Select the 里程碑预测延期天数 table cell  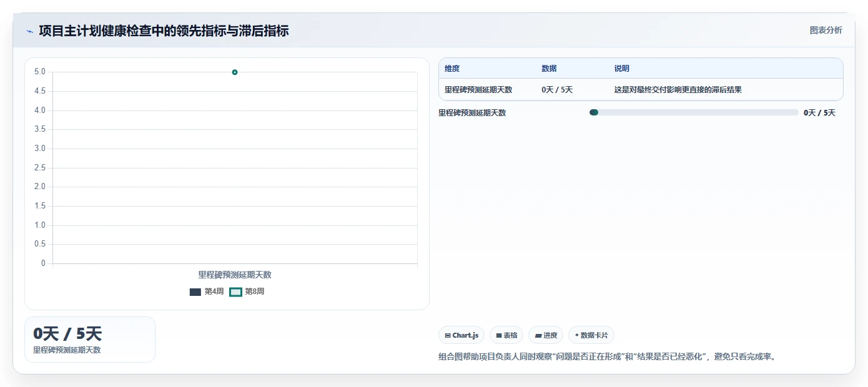[x=478, y=90]
